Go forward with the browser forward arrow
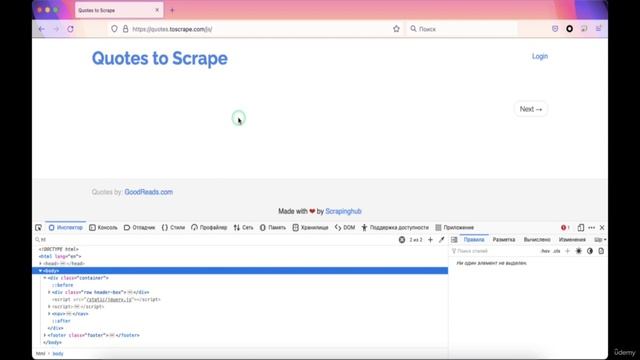The width and height of the screenshot is (640, 360). click(x=56, y=29)
